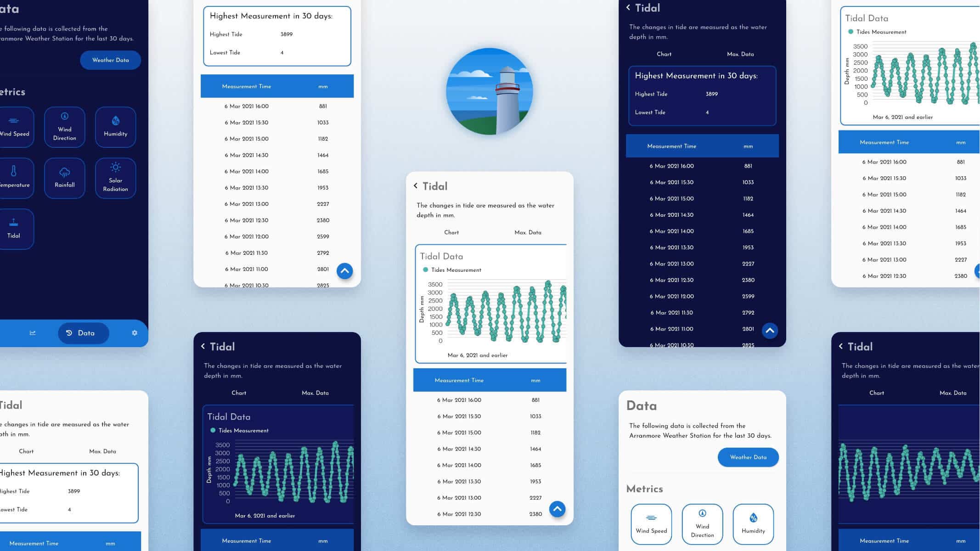980x551 pixels.
Task: Select Chart tab in bottom-left dark Tidal card
Action: (x=239, y=393)
